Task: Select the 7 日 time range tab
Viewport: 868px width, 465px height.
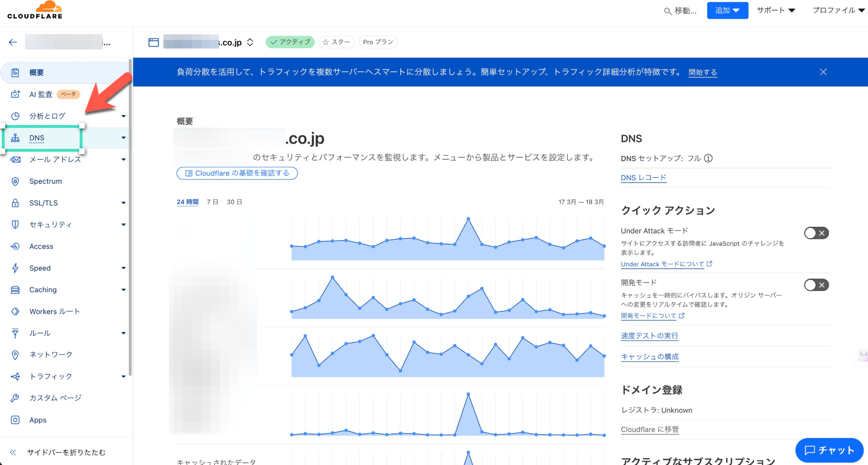Action: tap(212, 202)
